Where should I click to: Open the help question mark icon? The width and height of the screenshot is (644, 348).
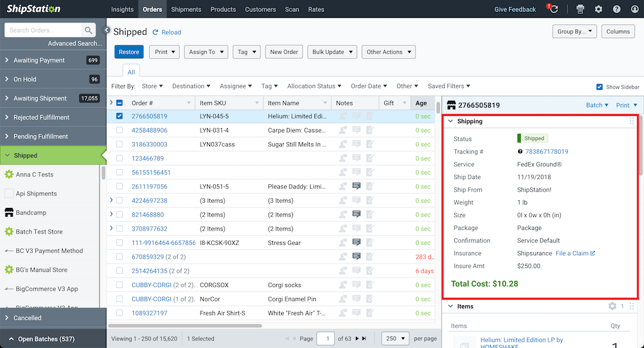616,9
